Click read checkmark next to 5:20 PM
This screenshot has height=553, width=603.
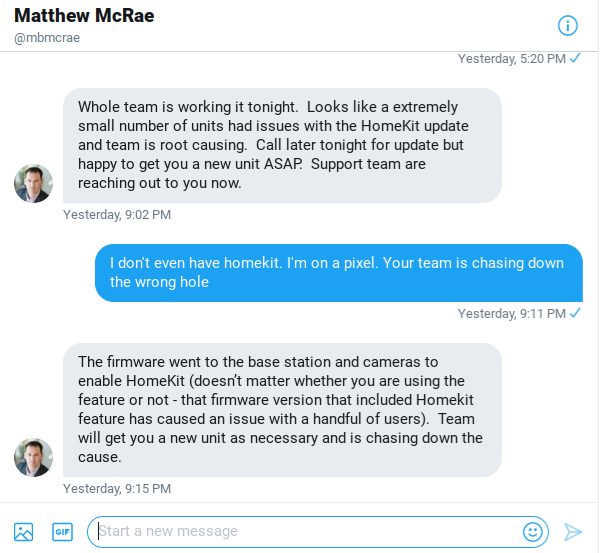[575, 58]
